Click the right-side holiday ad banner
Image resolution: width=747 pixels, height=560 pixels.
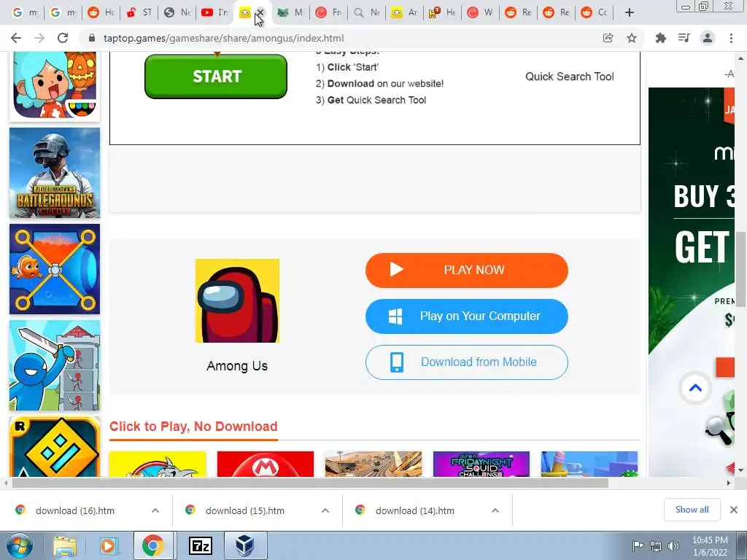point(692,282)
